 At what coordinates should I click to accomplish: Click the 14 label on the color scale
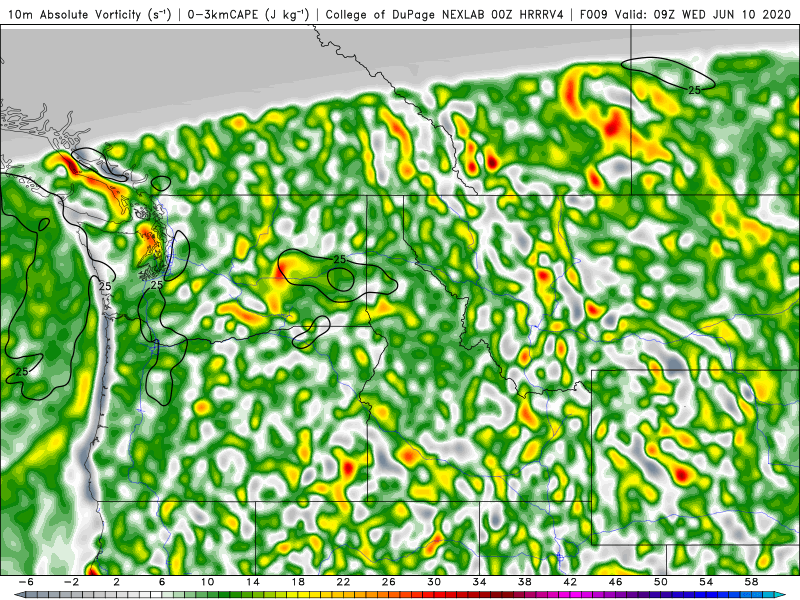point(253,582)
